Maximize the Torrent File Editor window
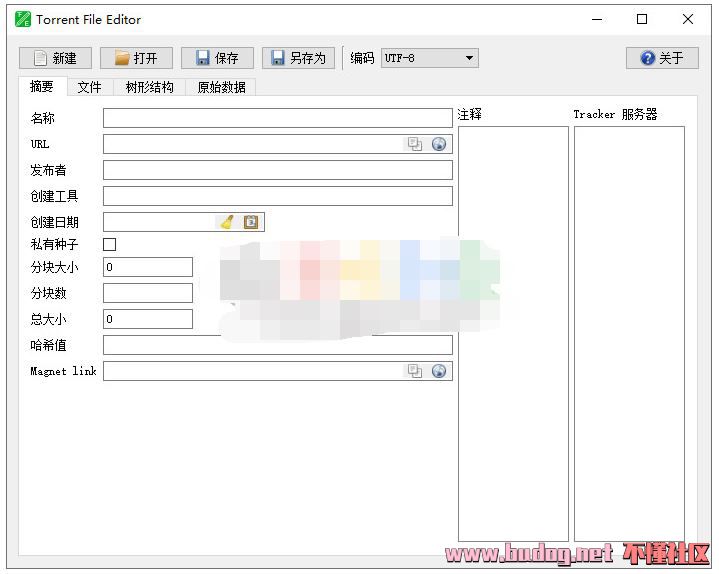This screenshot has width=719, height=574. click(642, 19)
